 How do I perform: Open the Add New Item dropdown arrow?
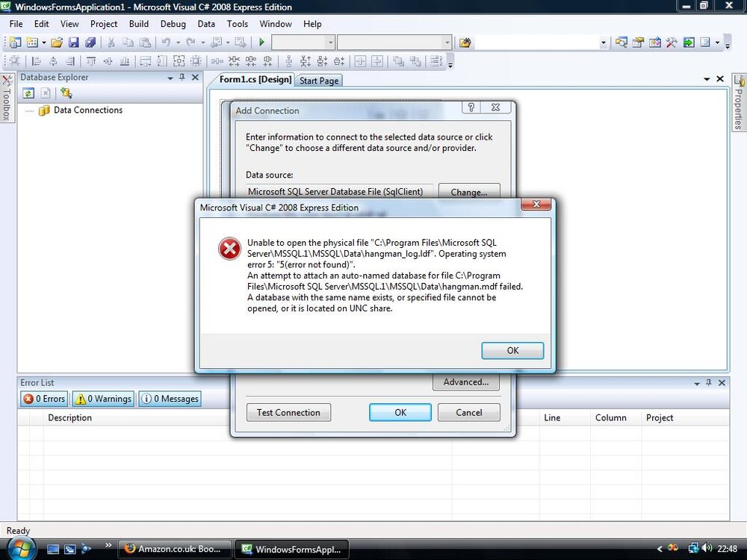click(43, 43)
